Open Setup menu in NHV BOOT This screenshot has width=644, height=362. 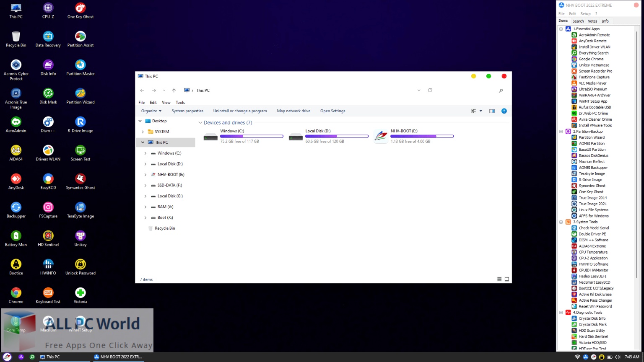click(x=585, y=14)
